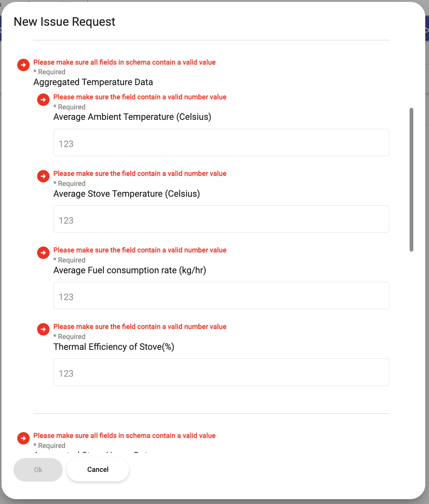
Task: Click the error arrow icon above Thermal Efficiency of Stove
Action: pos(43,329)
